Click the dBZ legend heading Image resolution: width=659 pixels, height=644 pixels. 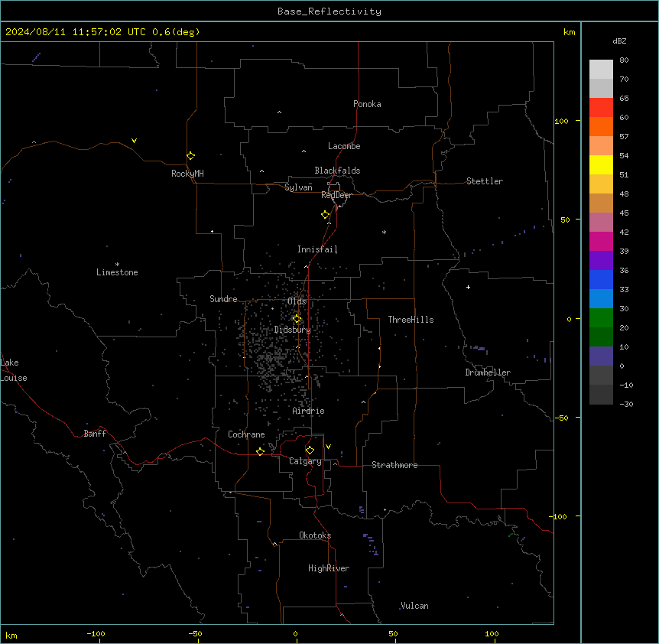[619, 41]
